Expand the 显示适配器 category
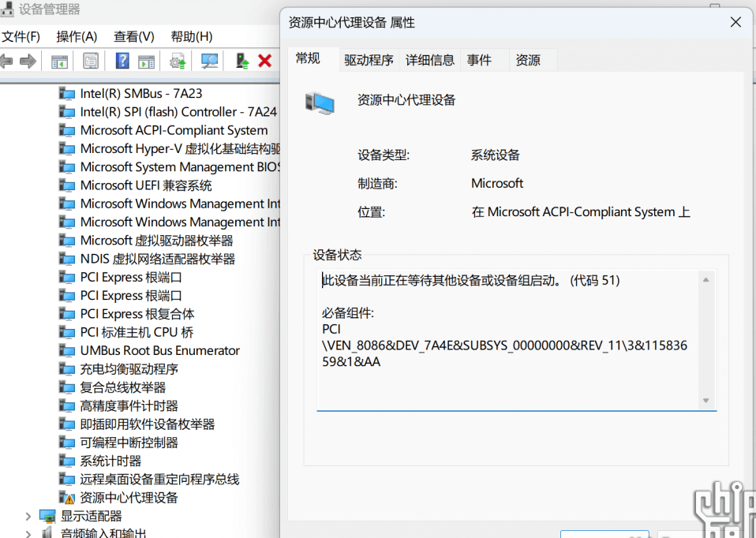The width and height of the screenshot is (756, 538). [x=28, y=516]
